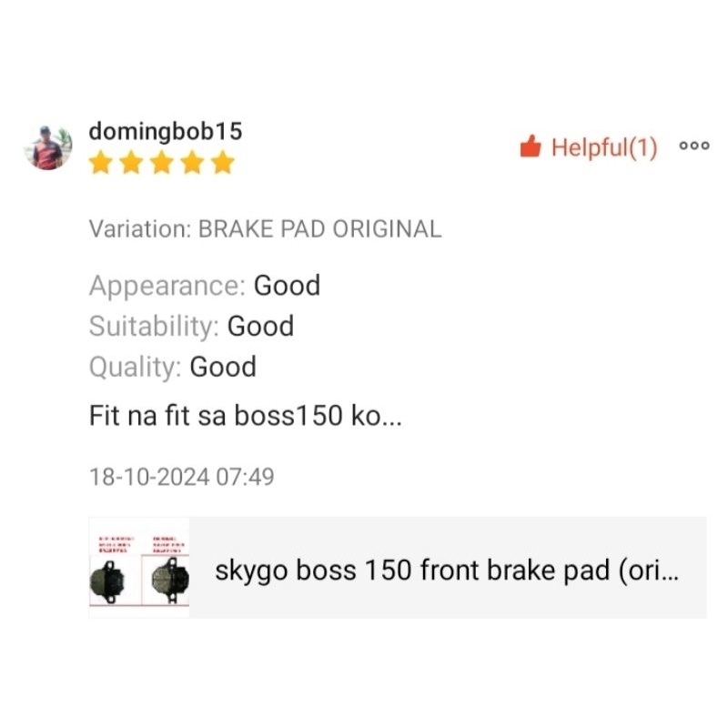
Task: Click the fourth rating star
Action: pyautogui.click(x=193, y=163)
